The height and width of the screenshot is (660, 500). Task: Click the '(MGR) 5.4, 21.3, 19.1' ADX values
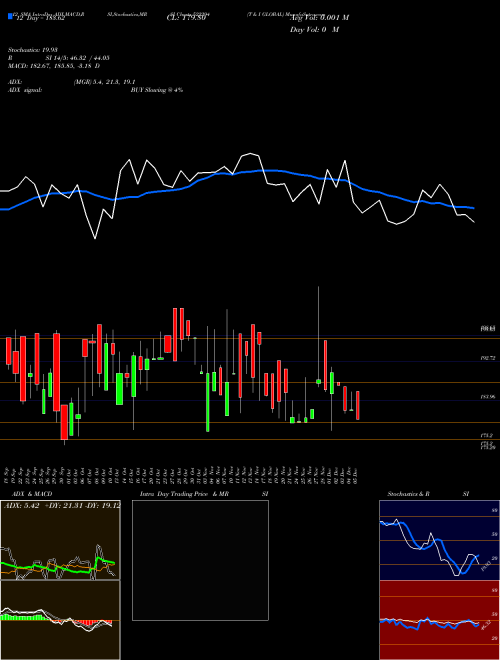click(104, 82)
